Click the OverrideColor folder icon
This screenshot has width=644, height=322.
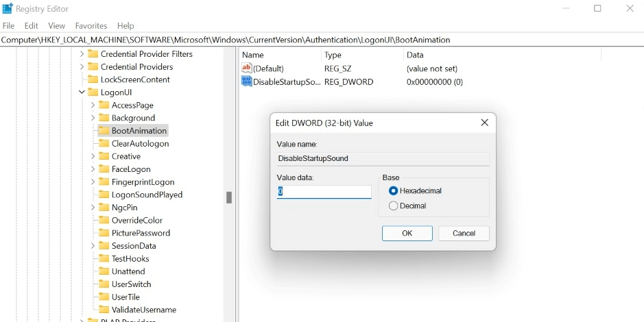click(x=104, y=220)
